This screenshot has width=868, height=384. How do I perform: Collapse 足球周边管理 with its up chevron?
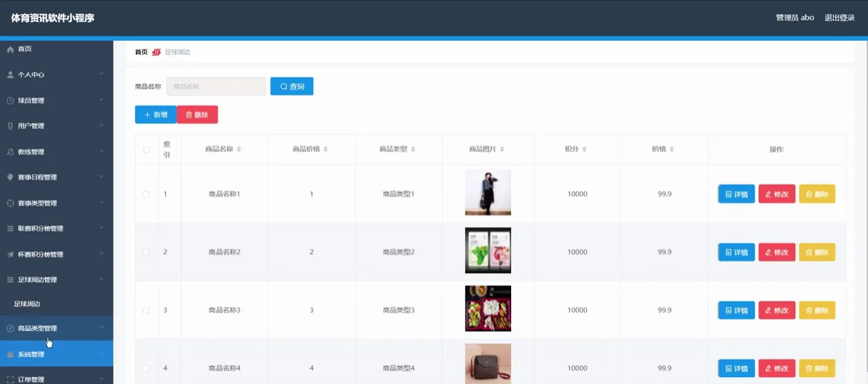101,279
